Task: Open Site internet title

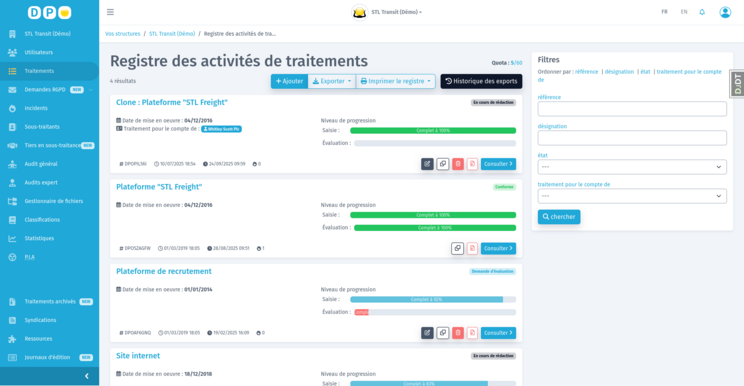Action: (x=138, y=356)
